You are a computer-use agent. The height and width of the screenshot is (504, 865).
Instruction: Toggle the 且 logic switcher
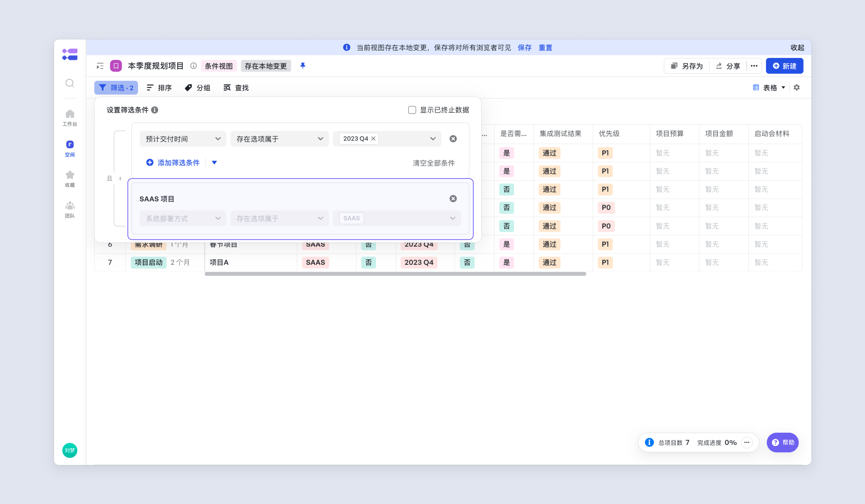coord(114,178)
